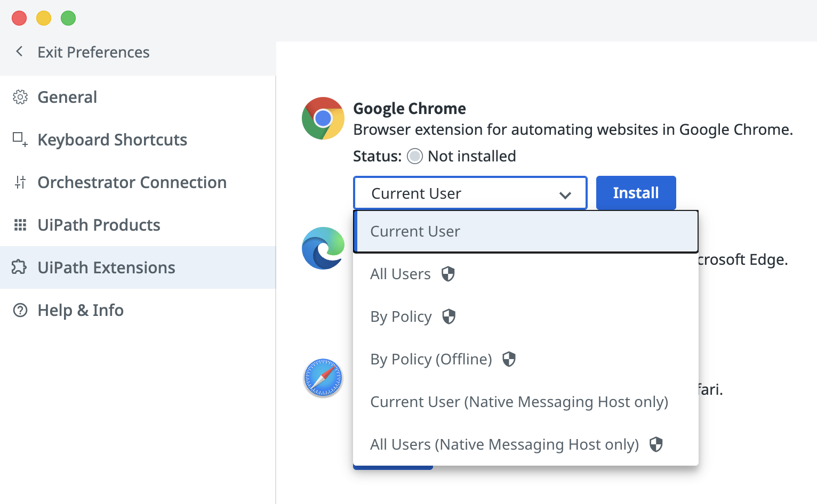The image size is (817, 504).
Task: Select All Users option in the list
Action: [526, 274]
